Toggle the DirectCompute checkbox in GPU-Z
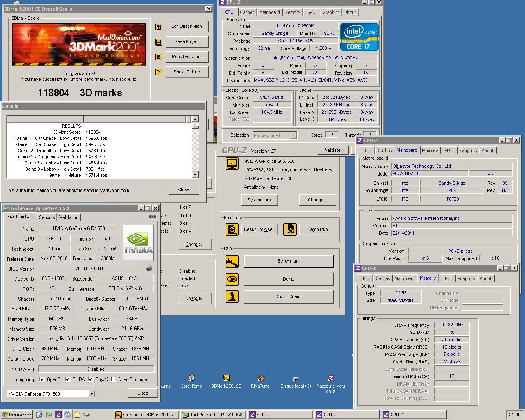525x420 pixels. point(113,379)
